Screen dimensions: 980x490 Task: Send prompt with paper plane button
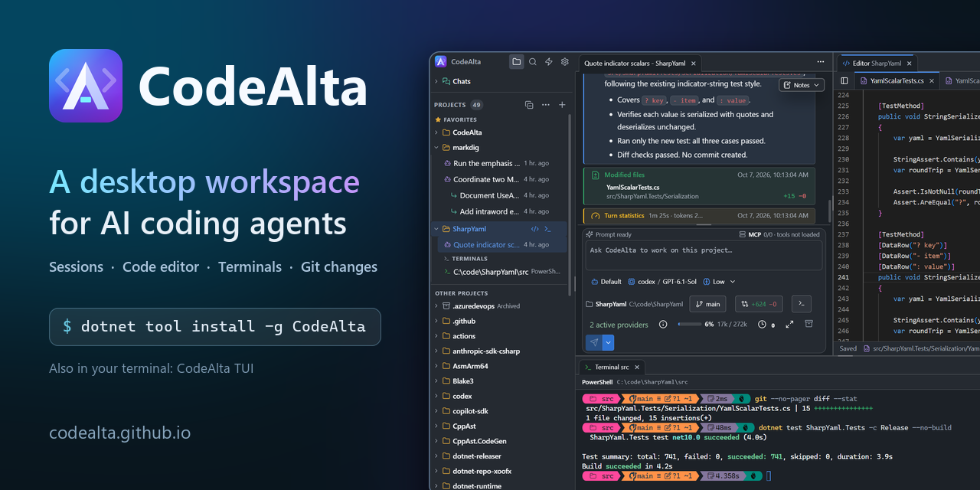point(593,342)
